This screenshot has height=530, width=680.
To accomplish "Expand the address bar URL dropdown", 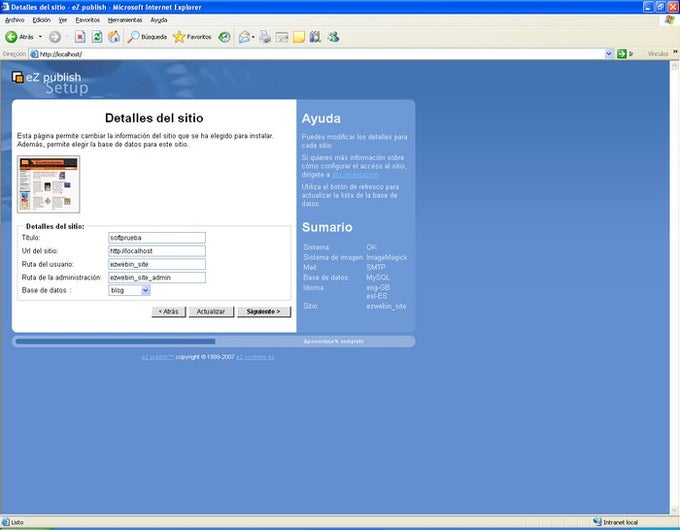I will click(x=608, y=54).
